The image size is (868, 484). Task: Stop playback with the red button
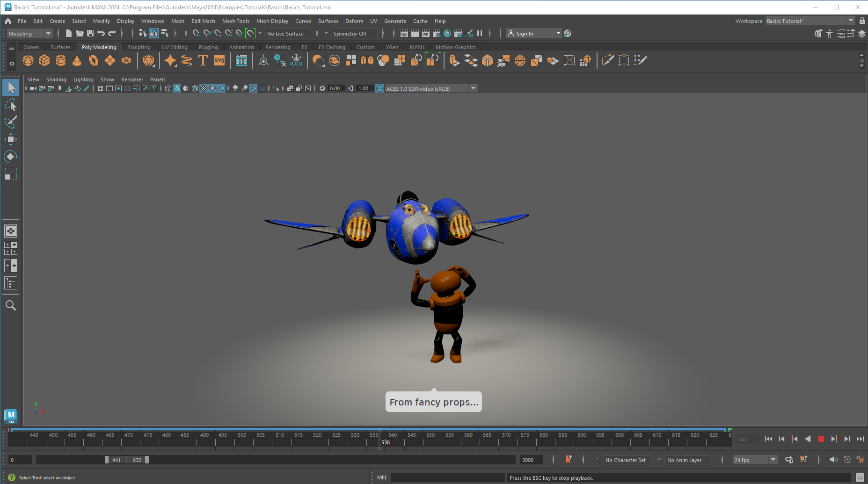pyautogui.click(x=821, y=439)
